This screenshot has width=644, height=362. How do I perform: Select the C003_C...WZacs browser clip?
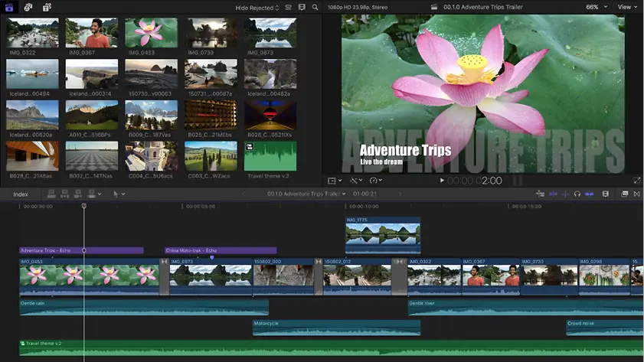point(211,156)
